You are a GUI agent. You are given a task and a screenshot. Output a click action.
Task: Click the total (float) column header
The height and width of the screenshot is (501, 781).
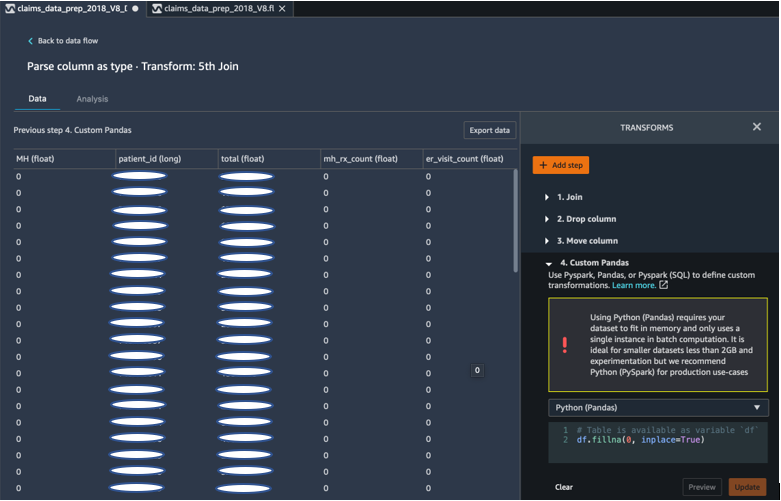tap(269, 159)
